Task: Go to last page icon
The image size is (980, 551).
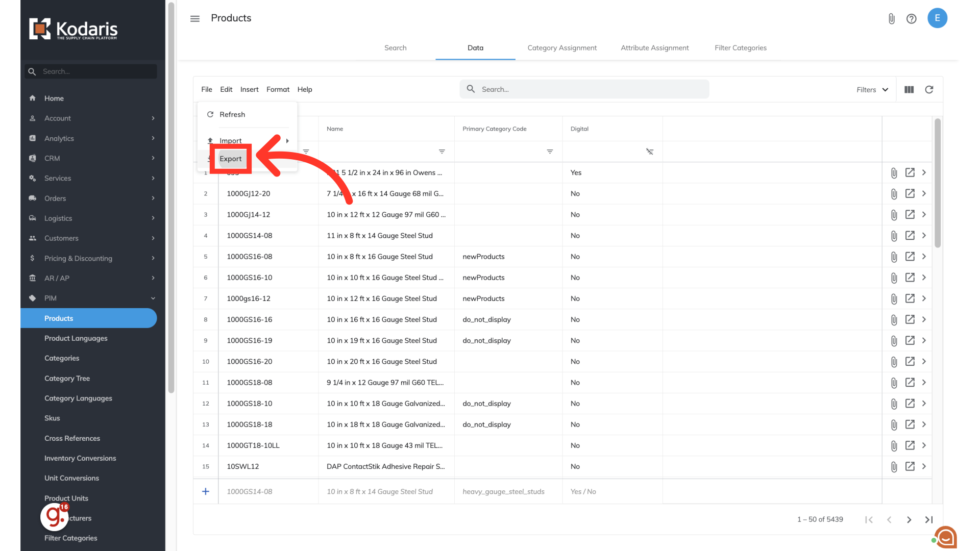Action: coord(928,520)
